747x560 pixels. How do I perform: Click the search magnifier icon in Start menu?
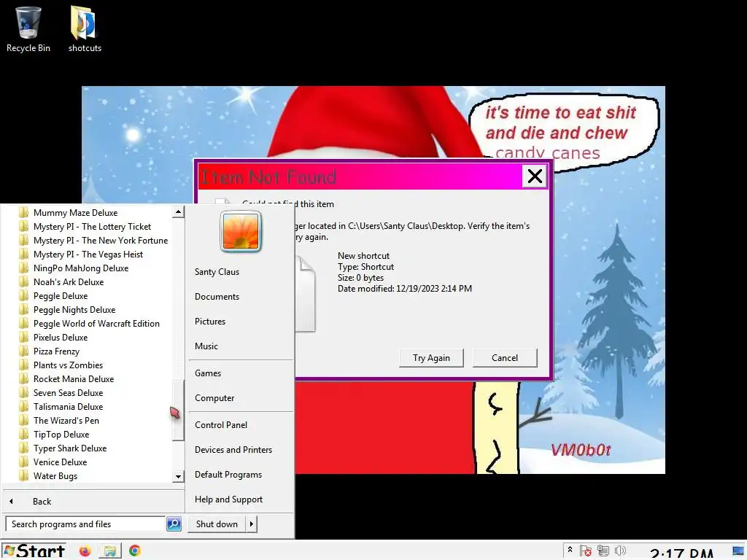coord(174,524)
